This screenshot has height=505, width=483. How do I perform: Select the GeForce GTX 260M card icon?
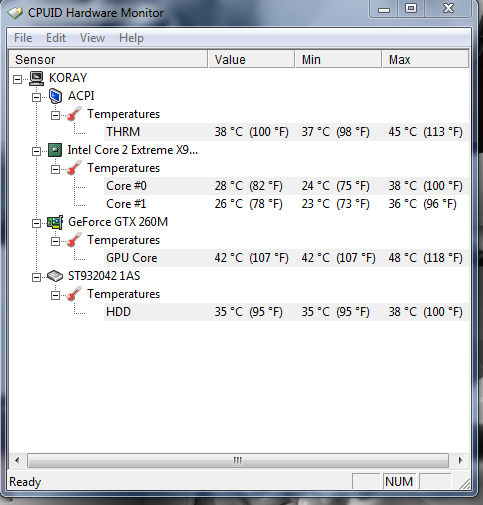click(55, 222)
